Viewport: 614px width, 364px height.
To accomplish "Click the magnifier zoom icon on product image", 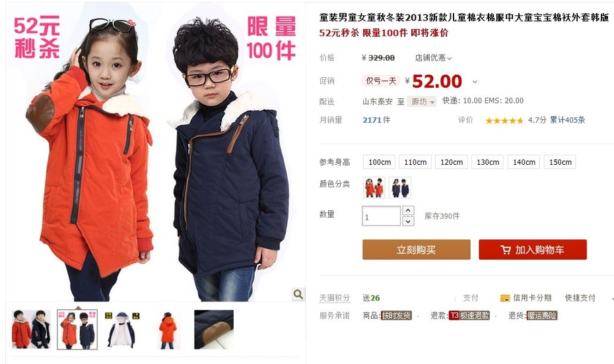I will click(x=298, y=294).
